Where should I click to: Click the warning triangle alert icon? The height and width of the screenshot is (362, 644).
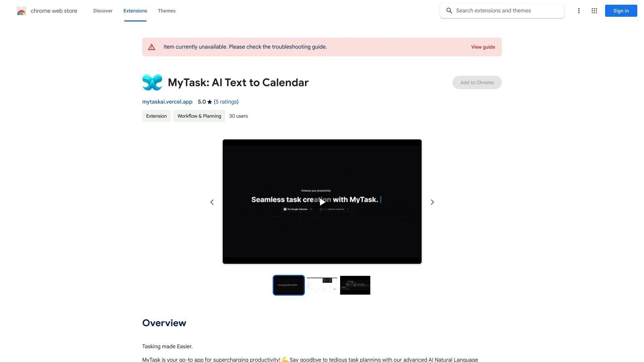click(152, 47)
